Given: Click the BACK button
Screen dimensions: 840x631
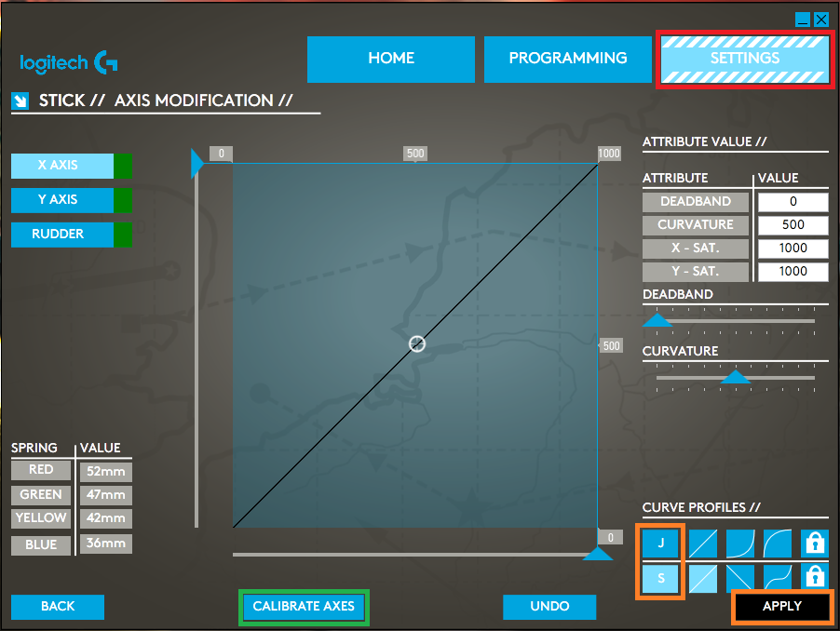Looking at the screenshot, I should pyautogui.click(x=58, y=607).
